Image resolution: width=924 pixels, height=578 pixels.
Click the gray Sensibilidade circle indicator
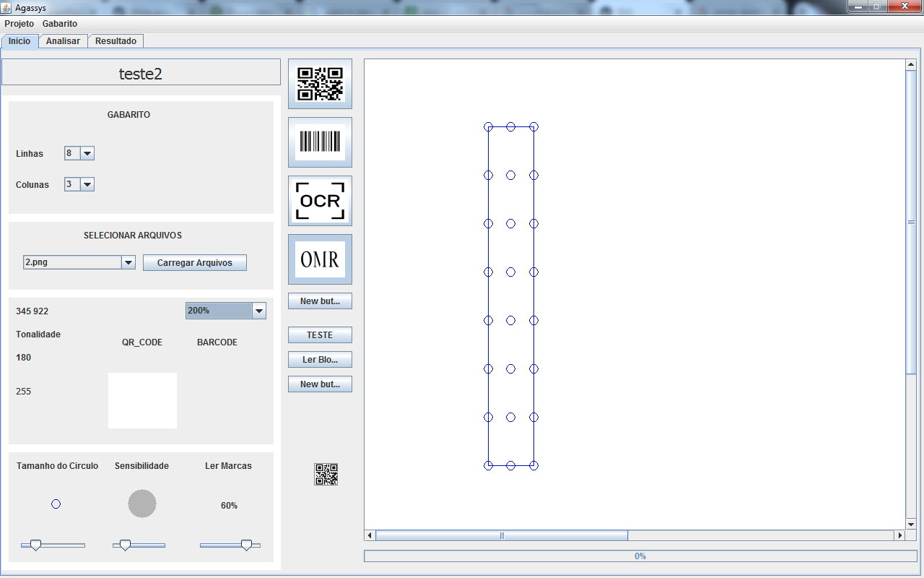141,504
